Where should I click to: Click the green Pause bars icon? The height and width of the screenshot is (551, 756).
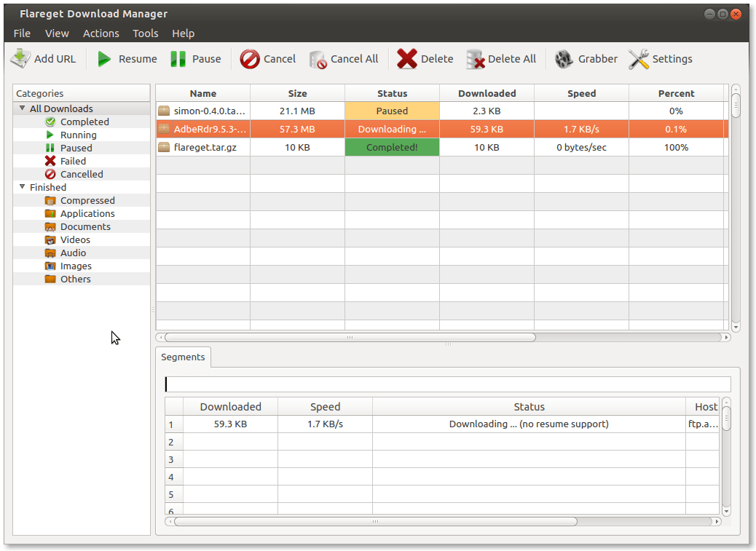(178, 59)
